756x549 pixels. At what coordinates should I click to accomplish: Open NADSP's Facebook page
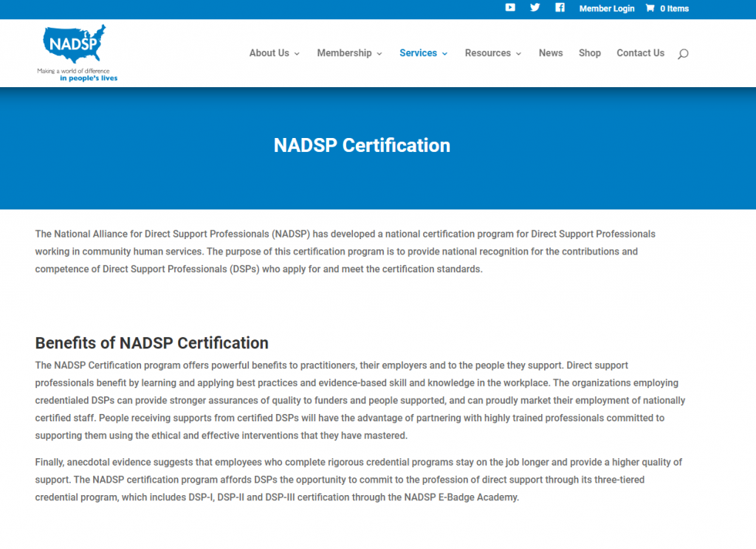pyautogui.click(x=560, y=8)
